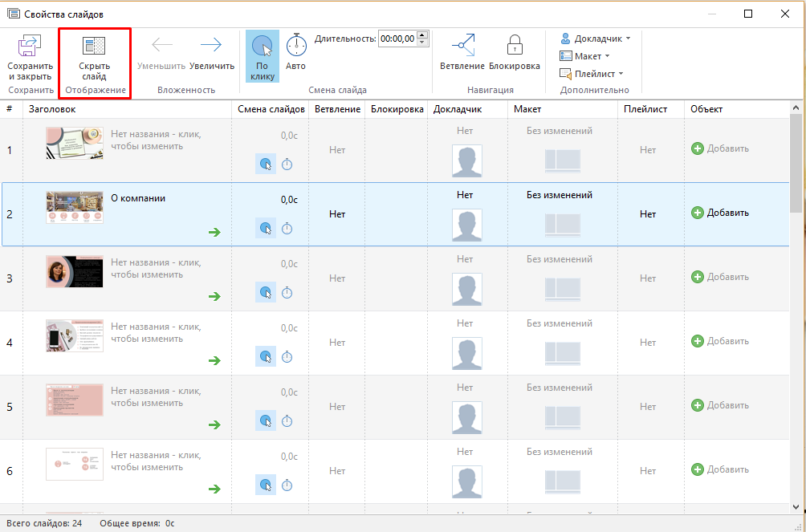Click slide 1 layout icon

click(x=563, y=161)
